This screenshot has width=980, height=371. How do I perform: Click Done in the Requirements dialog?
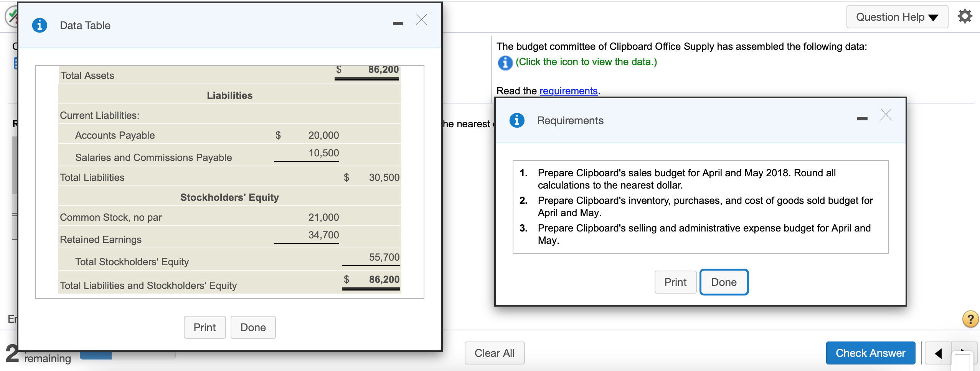click(x=723, y=282)
